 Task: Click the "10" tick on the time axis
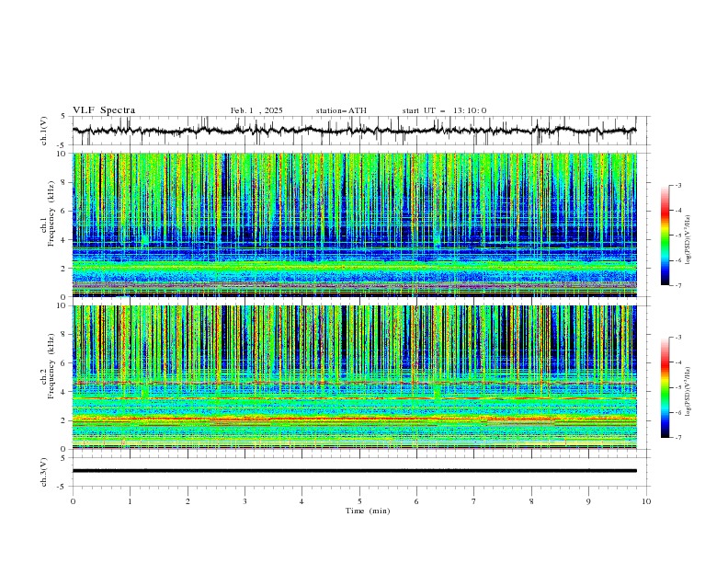646,501
